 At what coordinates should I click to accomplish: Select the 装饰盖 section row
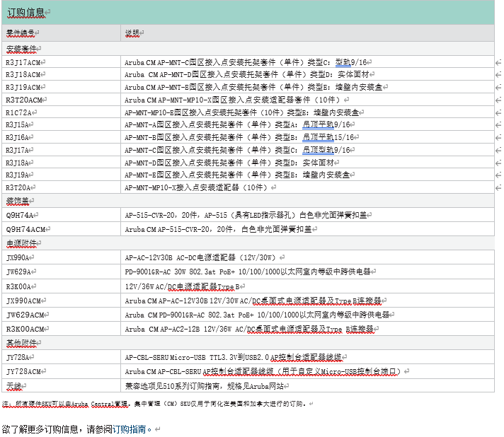[x=248, y=201]
